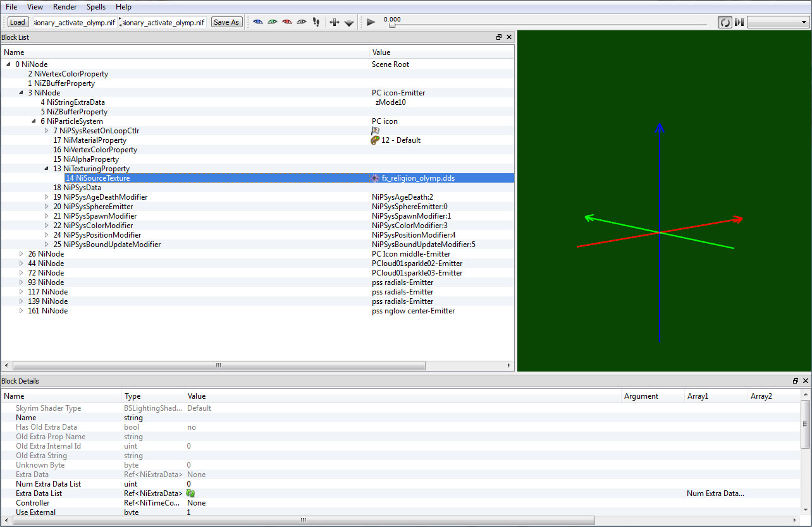Expand 7 NiPSysResetOnLoopCtlr

point(46,131)
